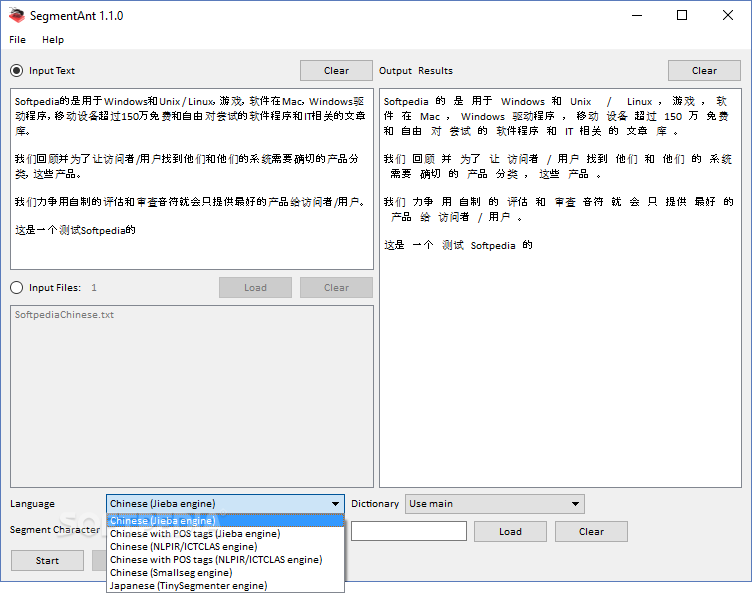Choose Chinese (Jieba engine) option
The height and width of the screenshot is (593, 752).
coord(225,521)
